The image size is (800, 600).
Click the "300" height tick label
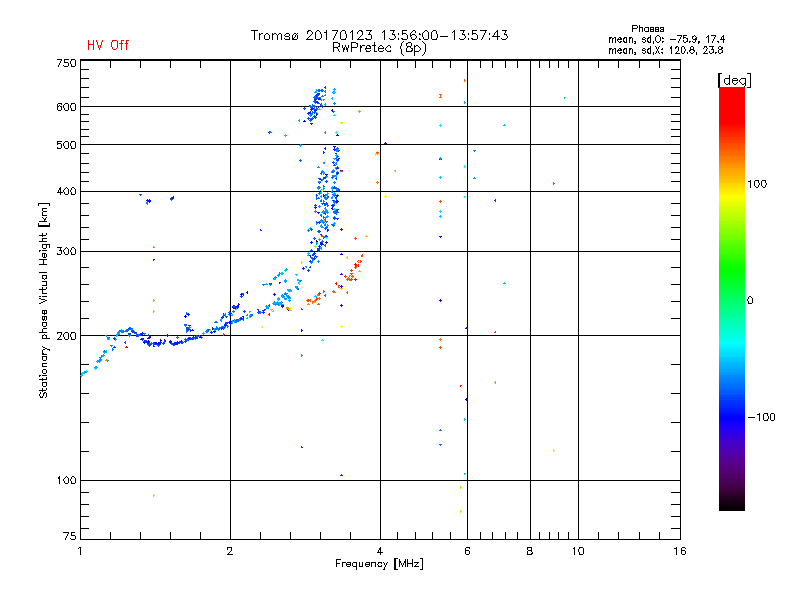point(66,251)
